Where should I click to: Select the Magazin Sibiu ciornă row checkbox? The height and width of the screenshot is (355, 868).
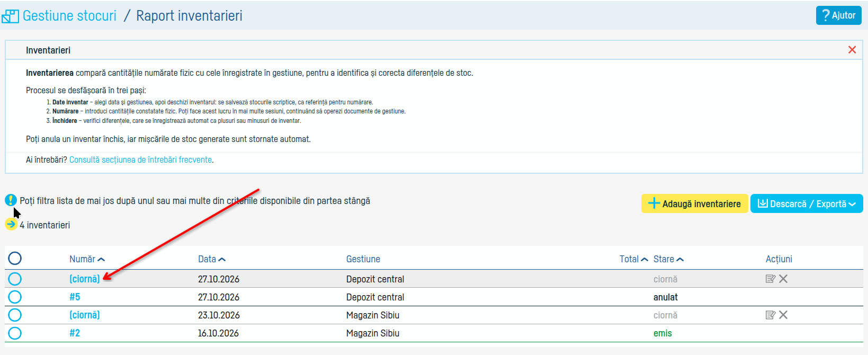(x=15, y=315)
